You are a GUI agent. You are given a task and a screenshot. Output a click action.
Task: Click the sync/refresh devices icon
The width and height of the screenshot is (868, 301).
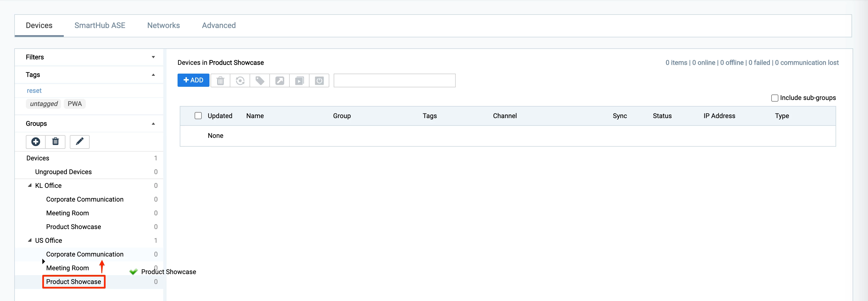tap(240, 81)
